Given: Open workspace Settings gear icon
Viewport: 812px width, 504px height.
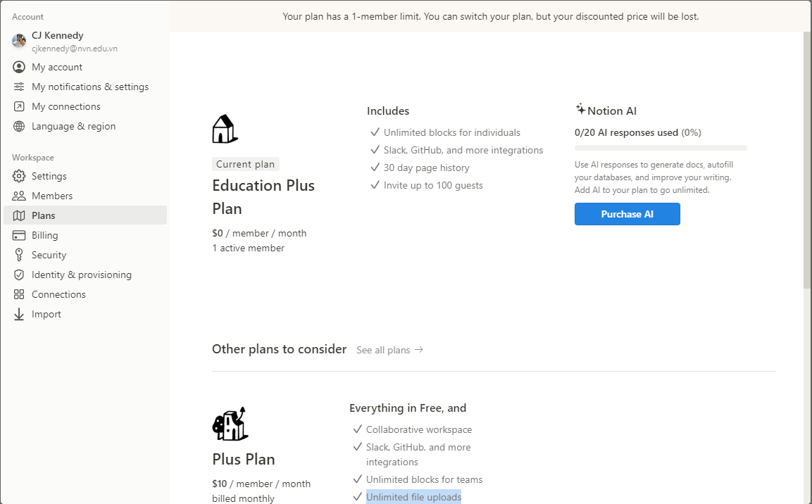Looking at the screenshot, I should click(18, 176).
